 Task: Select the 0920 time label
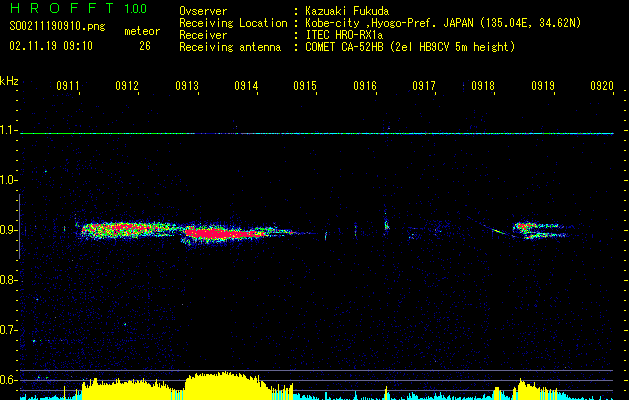coord(601,87)
